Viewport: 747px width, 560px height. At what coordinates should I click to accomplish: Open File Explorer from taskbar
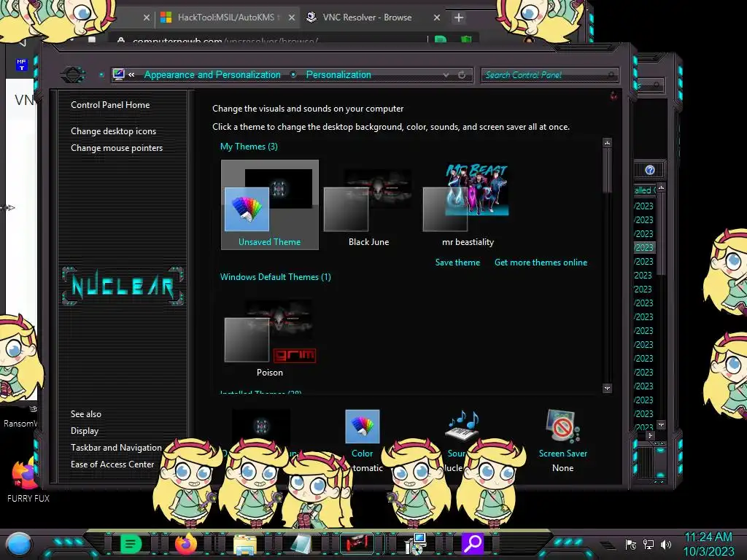245,544
